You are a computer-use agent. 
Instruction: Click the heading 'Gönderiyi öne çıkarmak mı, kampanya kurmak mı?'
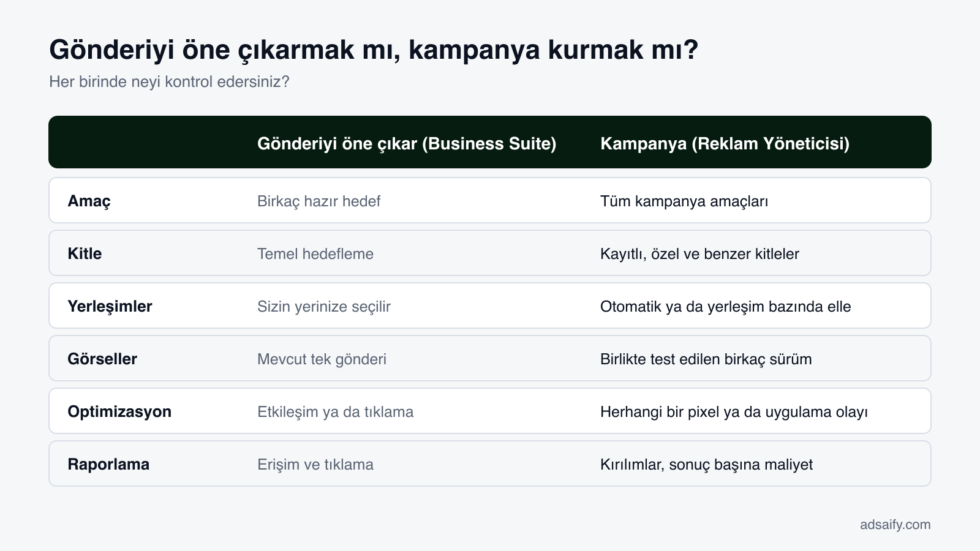(x=374, y=50)
